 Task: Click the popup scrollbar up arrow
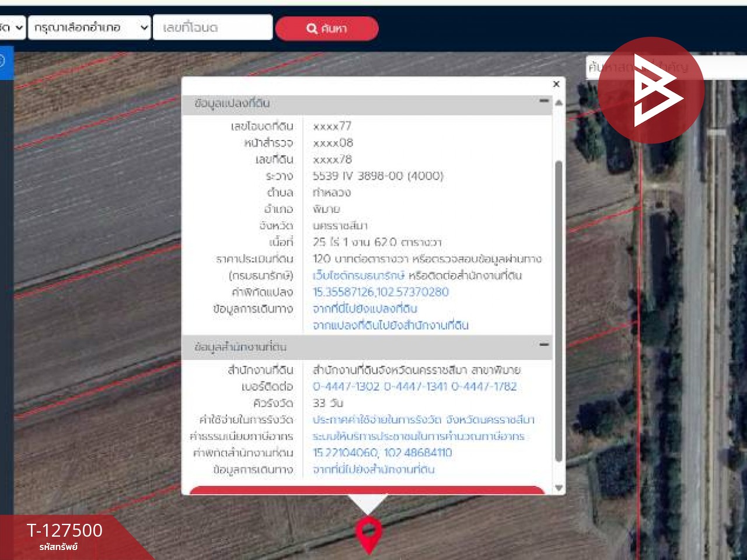(558, 103)
